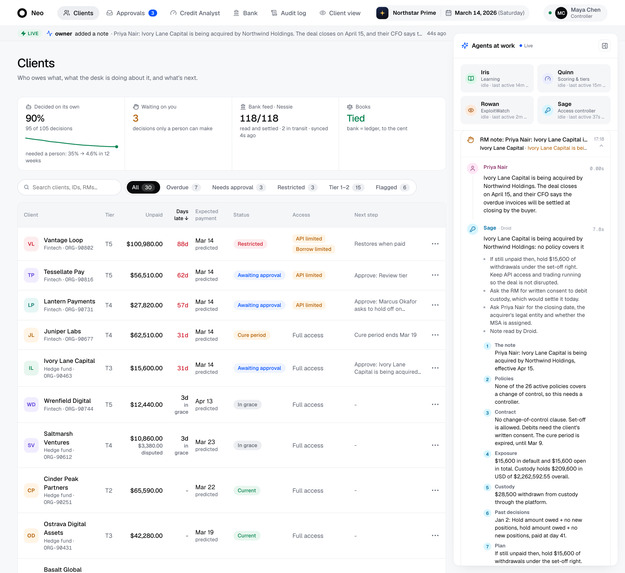Viewport: 625px width, 573px height.
Task: Open Vantage Loop row options menu
Action: coord(435,244)
